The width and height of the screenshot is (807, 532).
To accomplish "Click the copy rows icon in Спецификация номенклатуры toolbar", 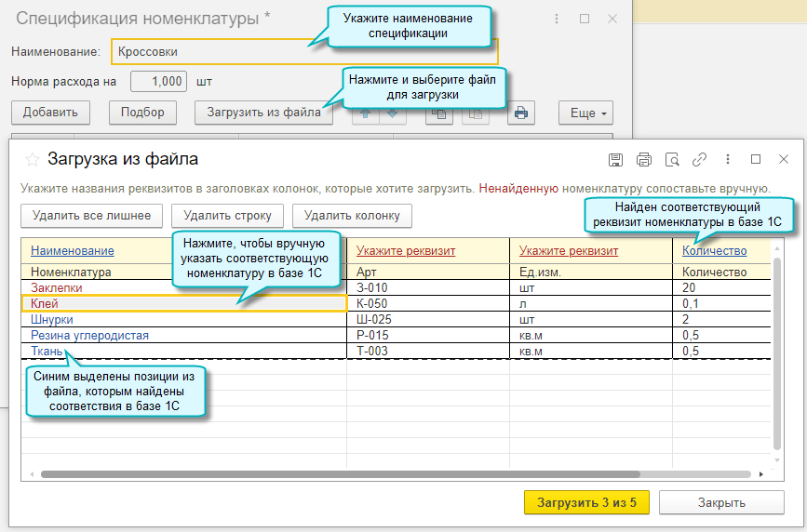I will tap(439, 113).
